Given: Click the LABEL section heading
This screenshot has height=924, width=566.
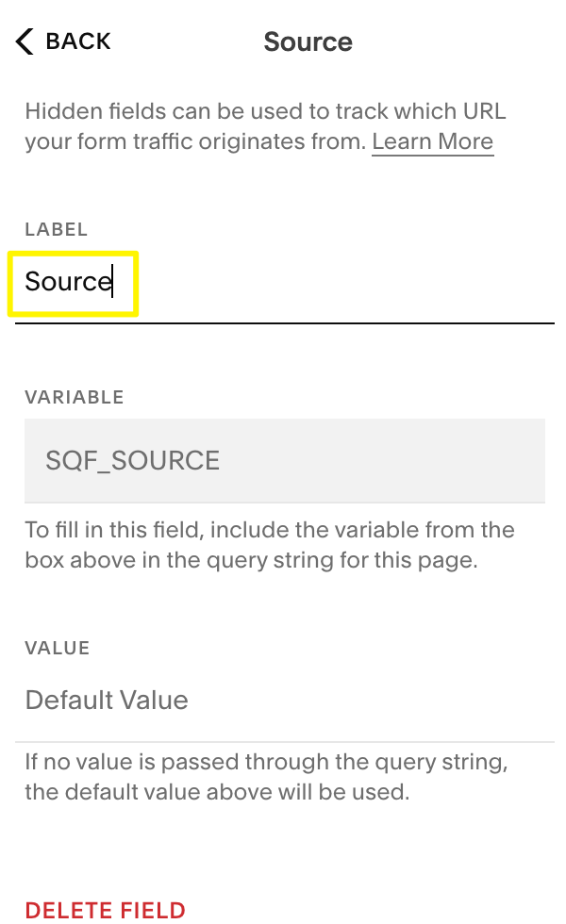Looking at the screenshot, I should pos(56,229).
